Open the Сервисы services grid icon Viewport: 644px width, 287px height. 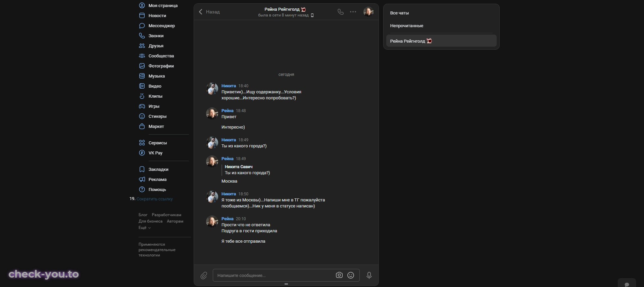pyautogui.click(x=142, y=143)
